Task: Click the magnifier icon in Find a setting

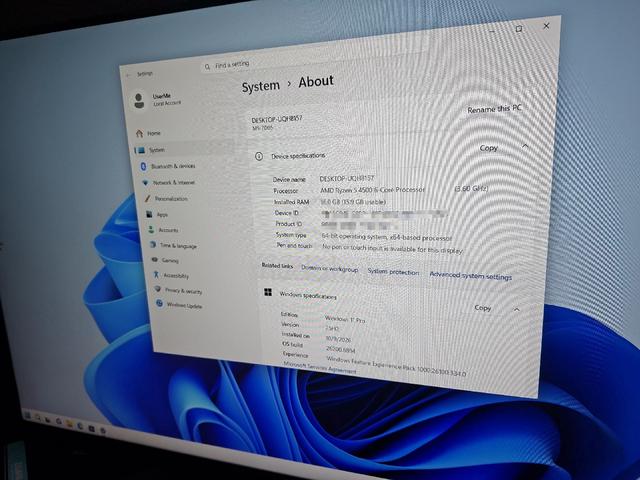Action: tap(208, 66)
